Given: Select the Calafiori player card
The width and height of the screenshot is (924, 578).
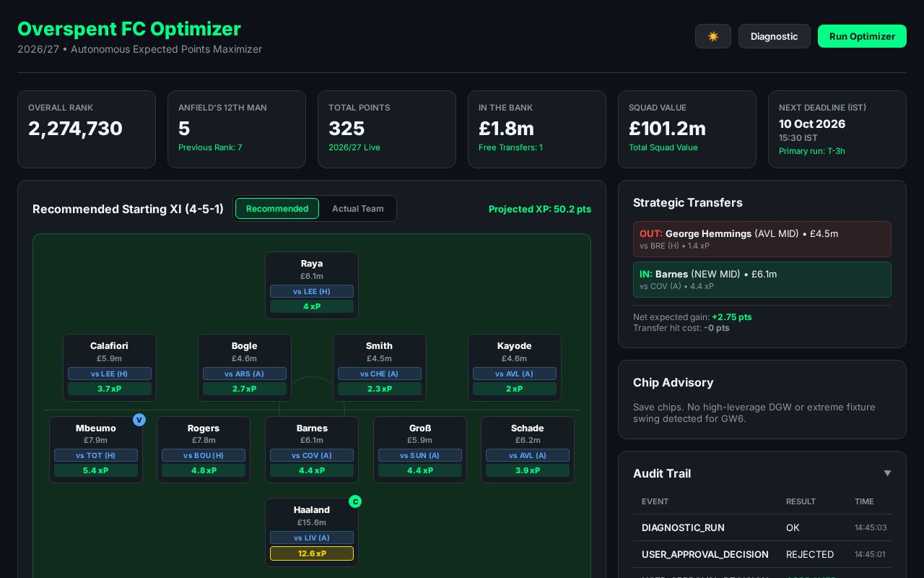Looking at the screenshot, I should (110, 368).
